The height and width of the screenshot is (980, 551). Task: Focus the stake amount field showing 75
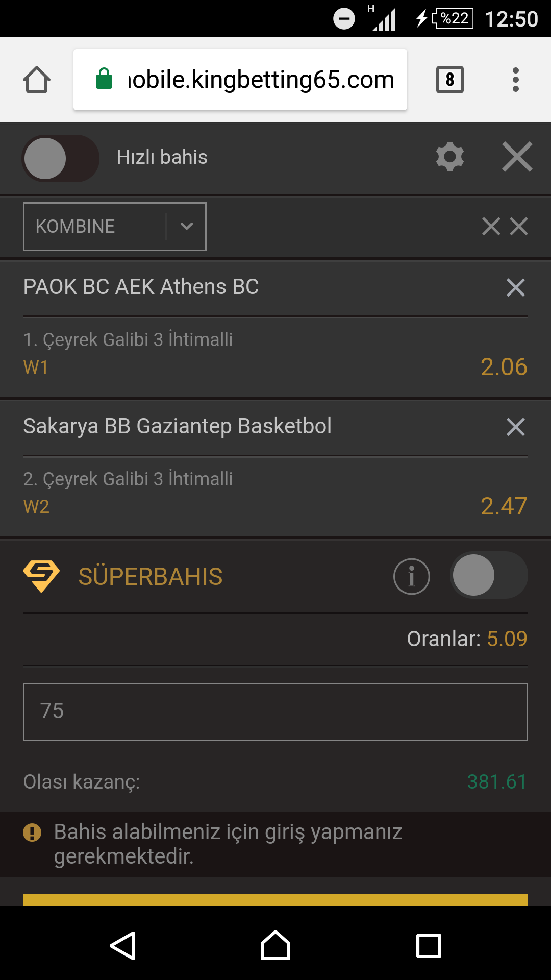pos(275,712)
